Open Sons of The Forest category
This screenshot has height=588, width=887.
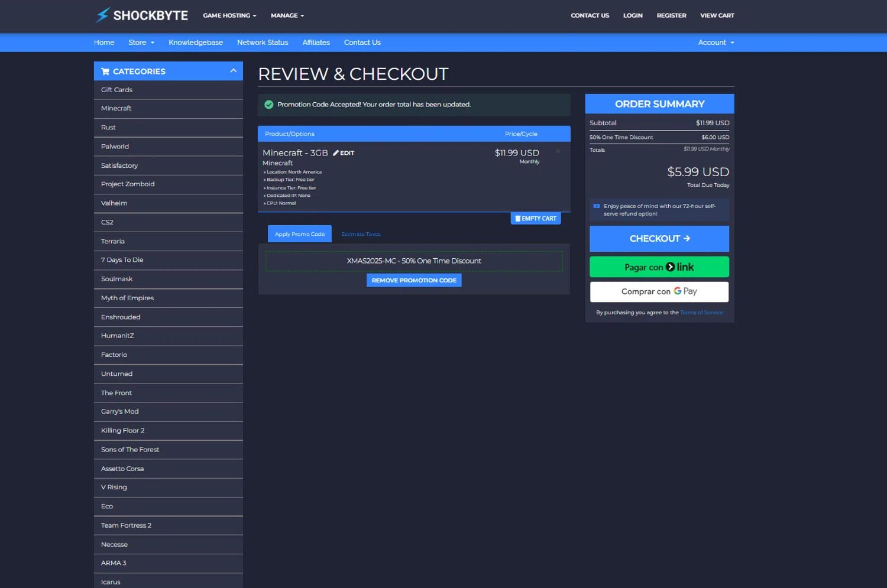coord(169,449)
